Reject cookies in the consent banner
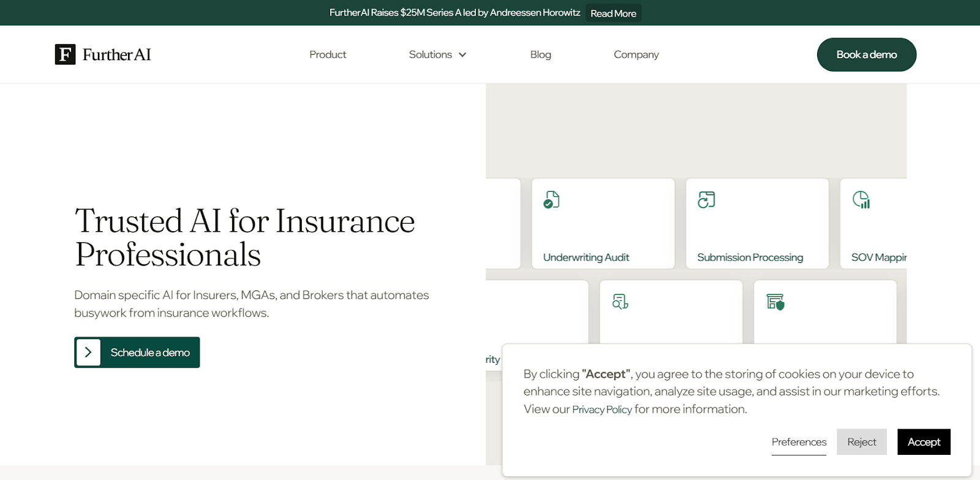 click(861, 442)
